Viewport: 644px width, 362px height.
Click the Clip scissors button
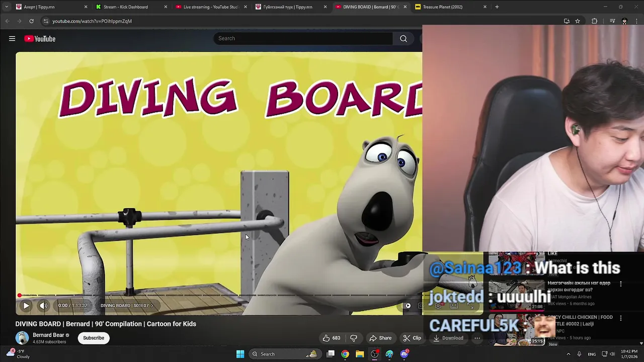point(413,338)
